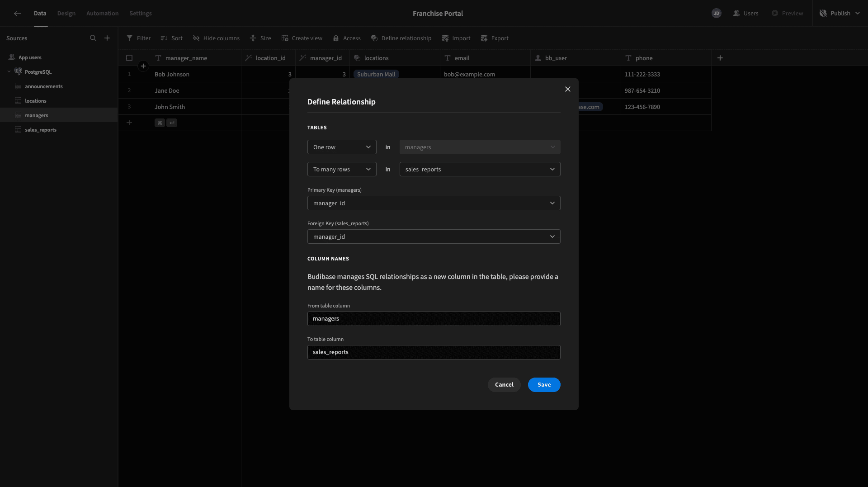Screen dimensions: 868x487
Task: Toggle the select-all rows checkbox
Action: tap(129, 58)
